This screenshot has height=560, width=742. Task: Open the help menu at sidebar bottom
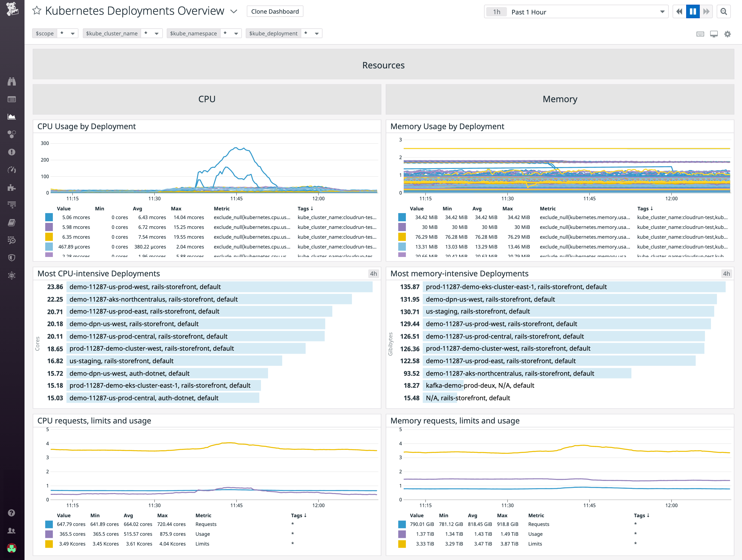(x=12, y=513)
